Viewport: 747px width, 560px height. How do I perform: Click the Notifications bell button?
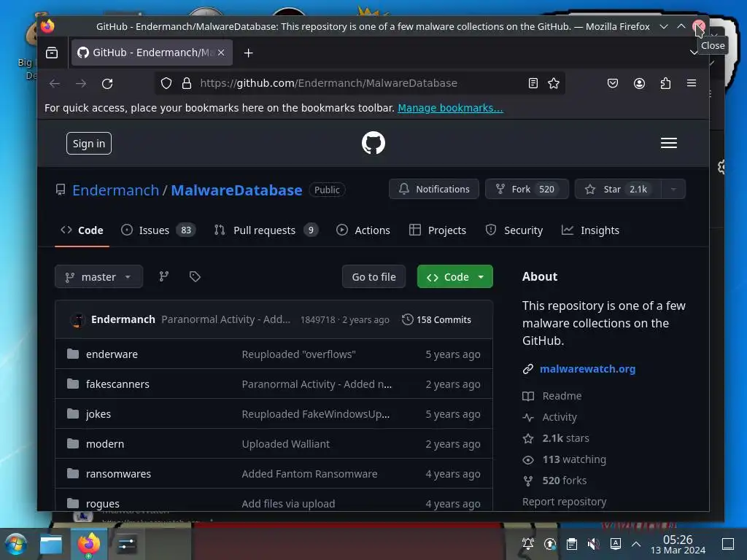click(x=434, y=189)
